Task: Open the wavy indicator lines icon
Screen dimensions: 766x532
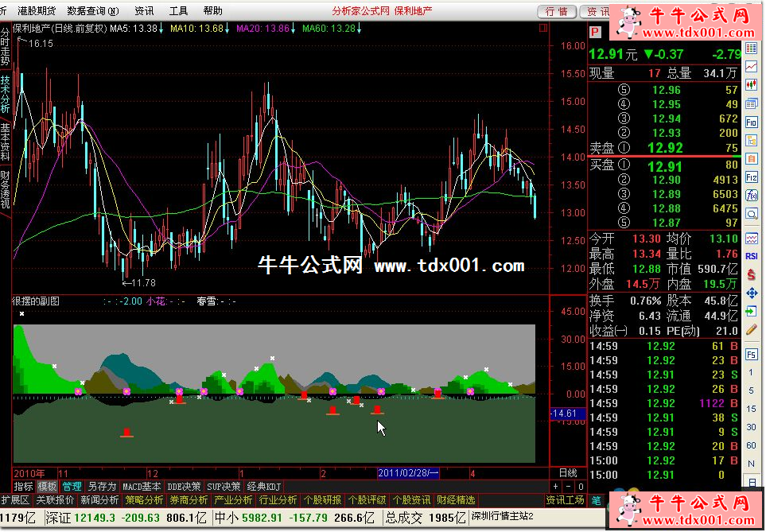Action: [x=752, y=239]
